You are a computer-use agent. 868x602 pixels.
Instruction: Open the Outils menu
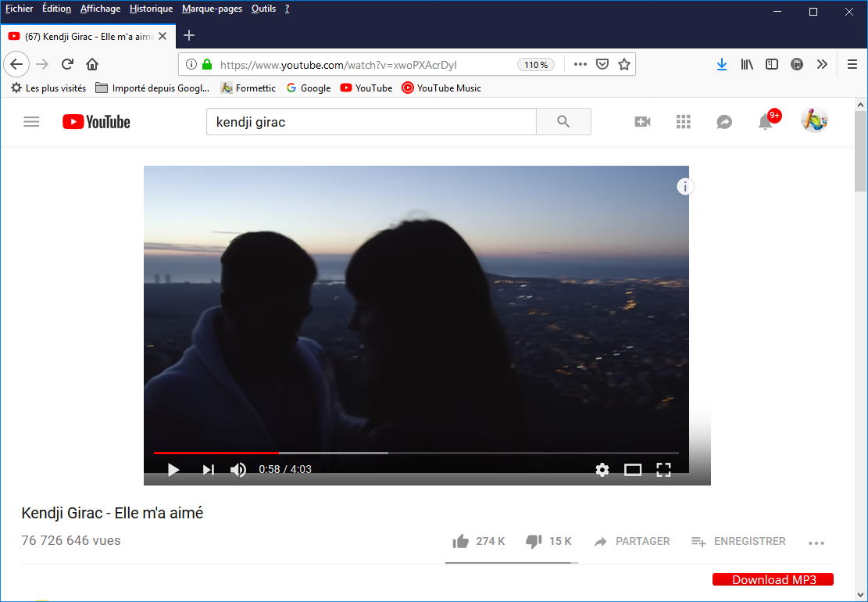tap(263, 9)
